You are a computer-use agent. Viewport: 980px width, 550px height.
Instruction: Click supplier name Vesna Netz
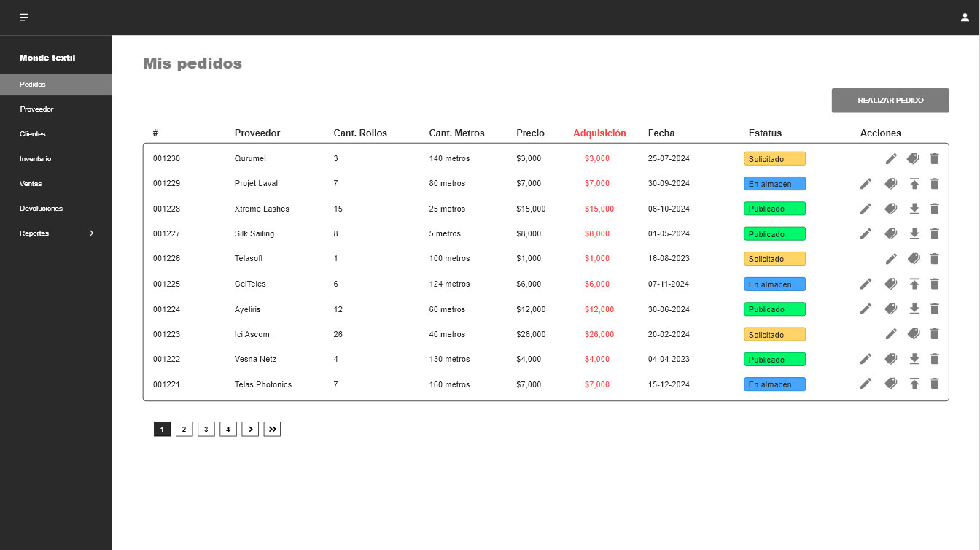[255, 359]
